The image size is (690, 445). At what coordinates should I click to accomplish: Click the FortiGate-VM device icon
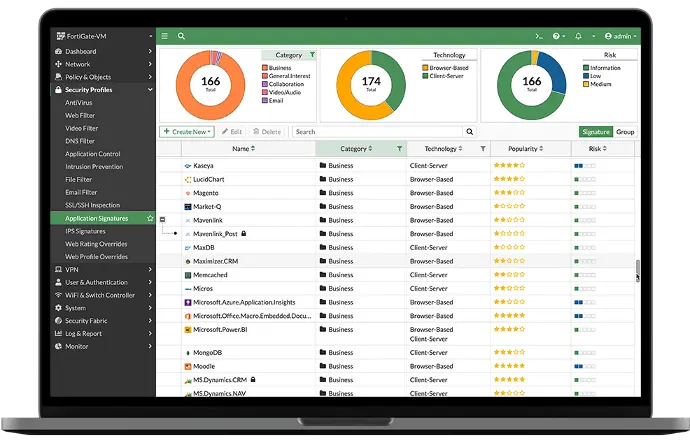point(61,36)
